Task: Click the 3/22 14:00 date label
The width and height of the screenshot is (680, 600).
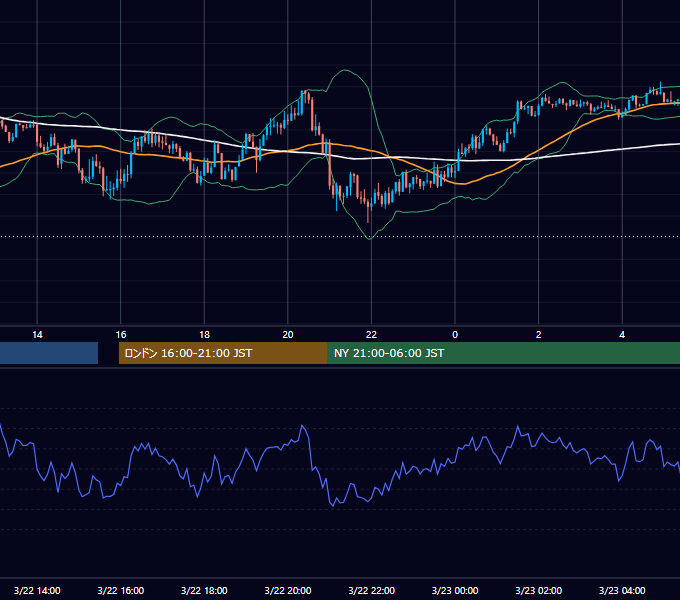Action: [37, 590]
